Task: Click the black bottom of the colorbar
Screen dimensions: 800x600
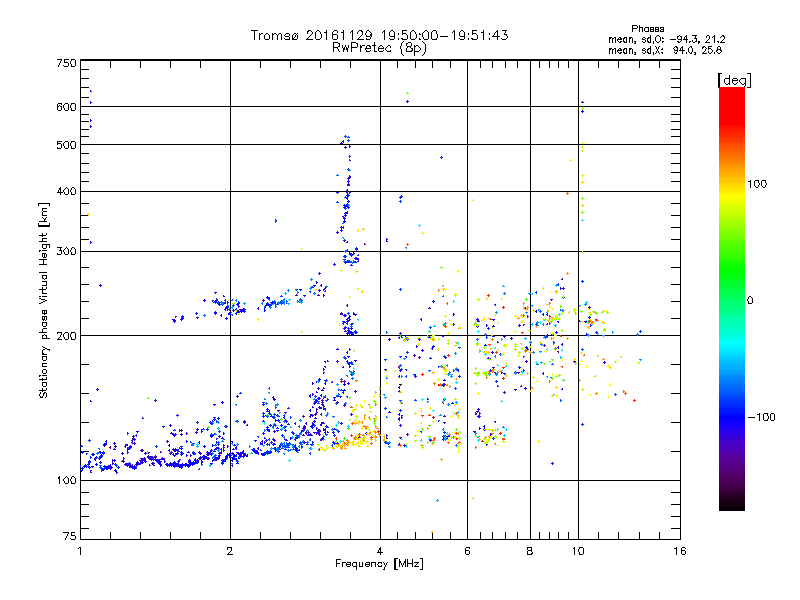Action: (732, 503)
